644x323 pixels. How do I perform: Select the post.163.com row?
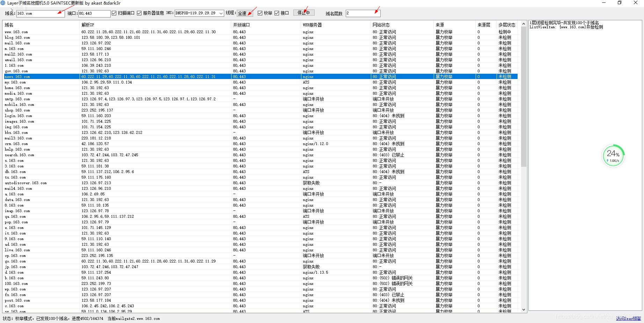coord(261,300)
